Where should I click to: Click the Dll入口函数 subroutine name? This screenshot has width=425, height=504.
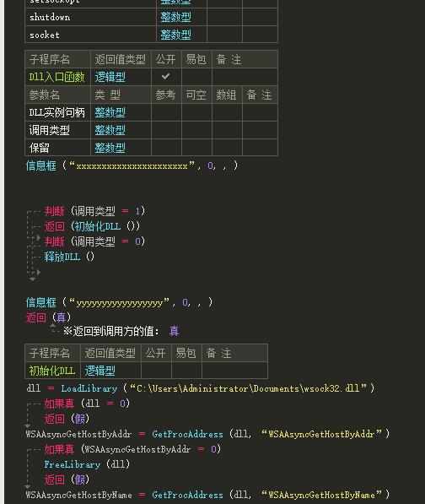pos(56,77)
